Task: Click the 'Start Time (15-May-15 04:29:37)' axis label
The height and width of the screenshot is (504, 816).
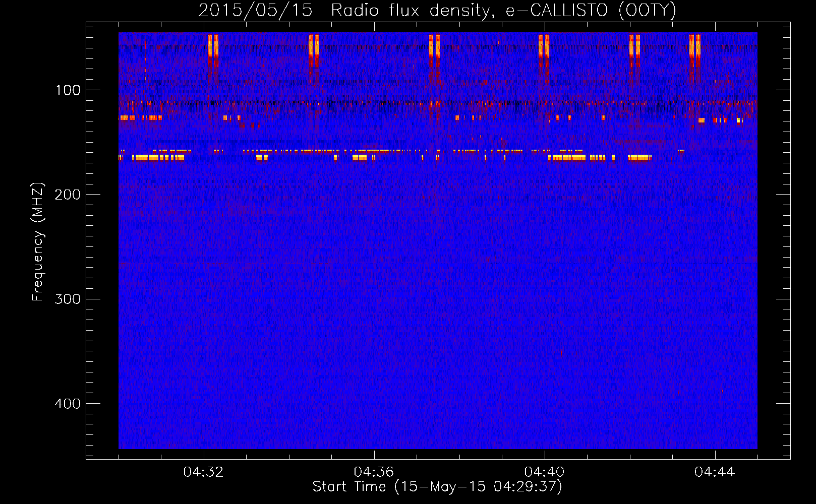Action: pyautogui.click(x=437, y=487)
